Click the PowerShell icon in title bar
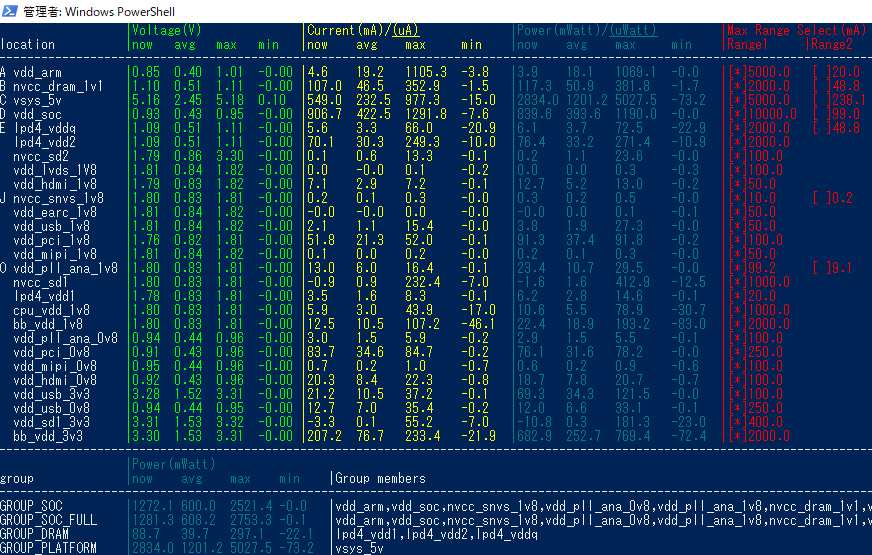Screen dimensions: 872x555 [x=10, y=10]
